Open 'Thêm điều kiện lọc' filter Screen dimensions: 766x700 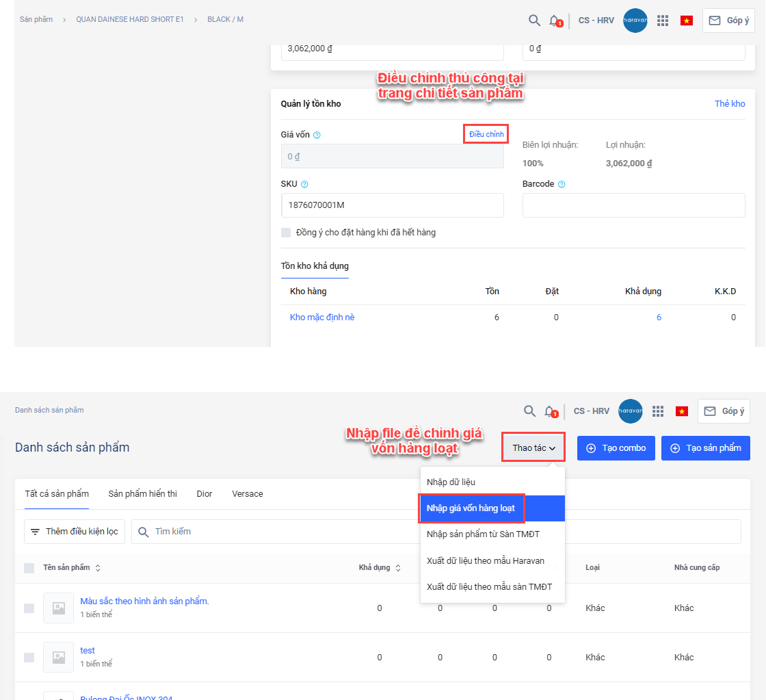pos(75,532)
